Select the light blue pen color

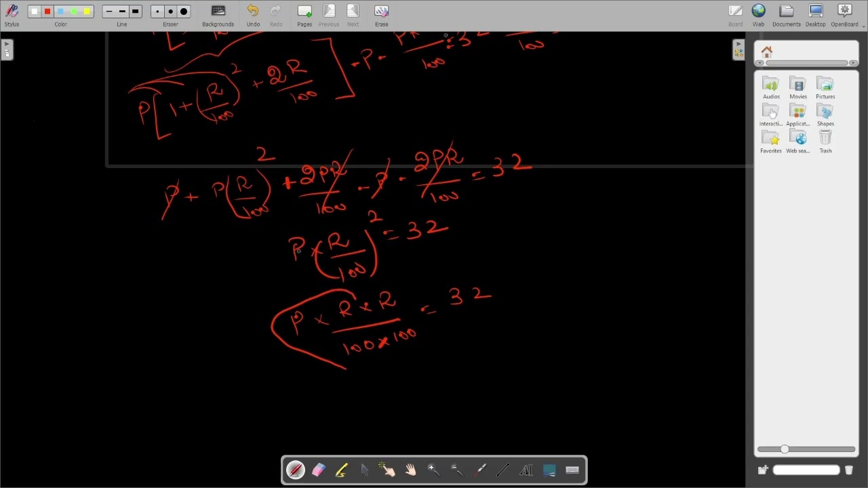pos(60,12)
